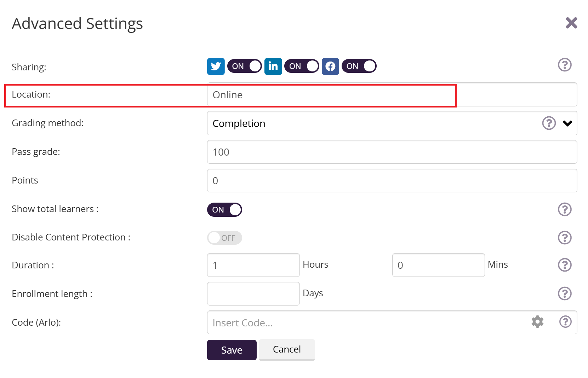Image resolution: width=588 pixels, height=378 pixels.
Task: Toggle Show total learners switch
Action: pos(224,210)
